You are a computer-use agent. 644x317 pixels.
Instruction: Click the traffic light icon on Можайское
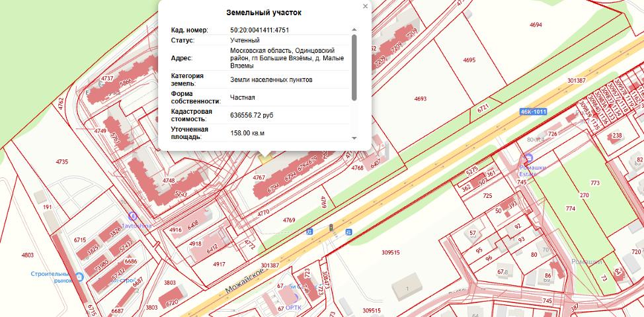(x=331, y=228)
